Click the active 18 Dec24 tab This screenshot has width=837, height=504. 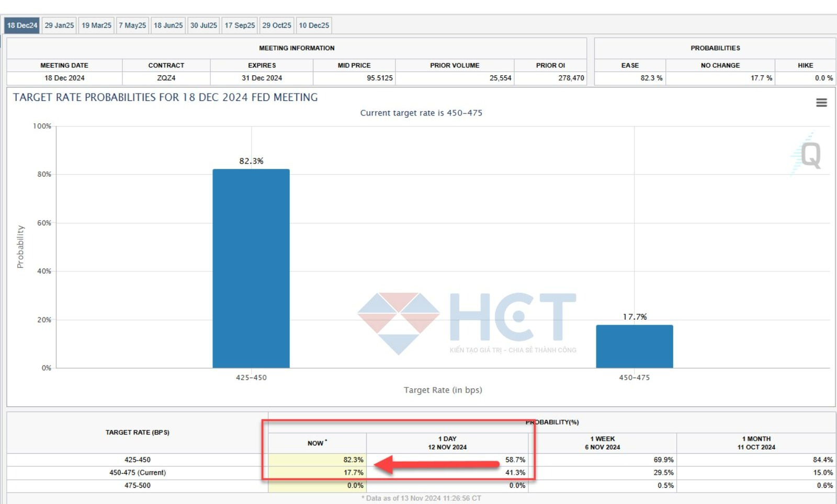tap(22, 25)
